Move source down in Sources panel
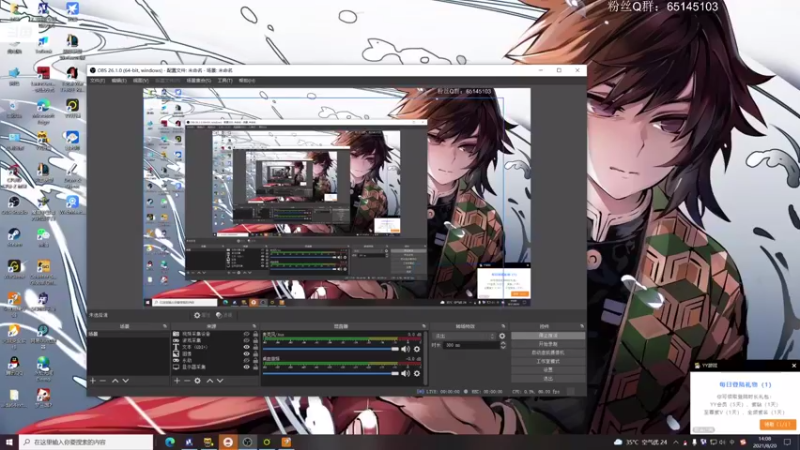Viewport: 800px width, 450px height. (220, 381)
